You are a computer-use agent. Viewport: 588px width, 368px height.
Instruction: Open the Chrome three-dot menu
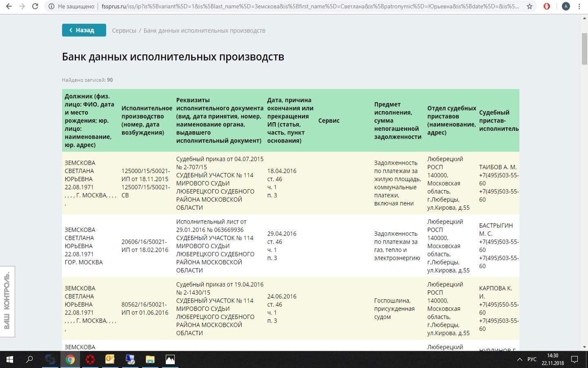579,7
